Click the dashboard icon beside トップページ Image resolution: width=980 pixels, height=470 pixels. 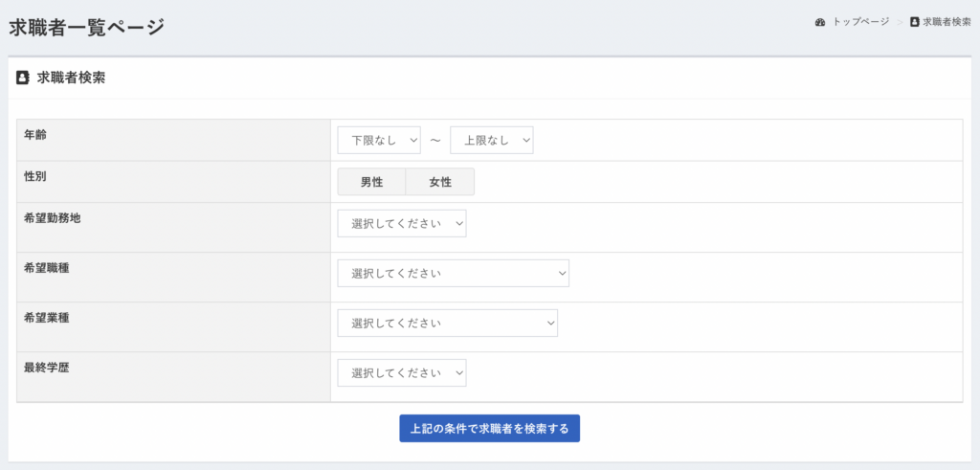[820, 22]
